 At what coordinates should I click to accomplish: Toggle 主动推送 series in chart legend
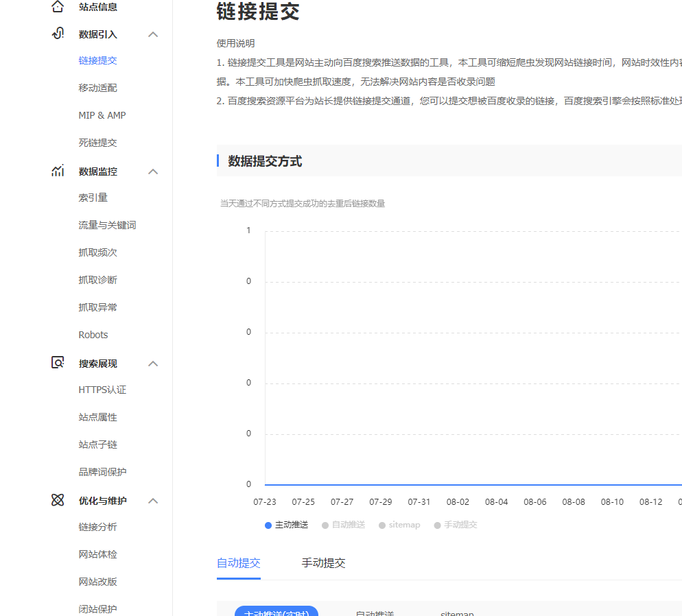click(x=286, y=525)
